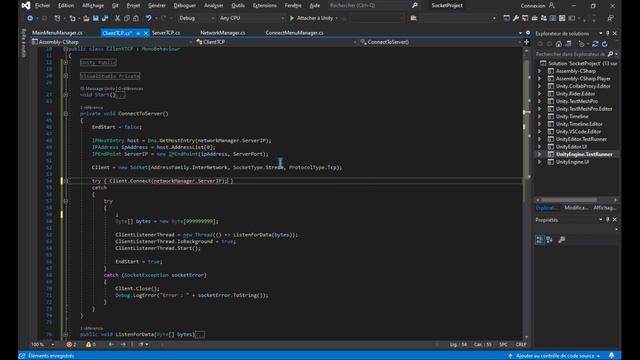Image resolution: width=640 pixels, height=360 pixels.
Task: Switch to the Modifica... panel tab
Action: [576, 208]
